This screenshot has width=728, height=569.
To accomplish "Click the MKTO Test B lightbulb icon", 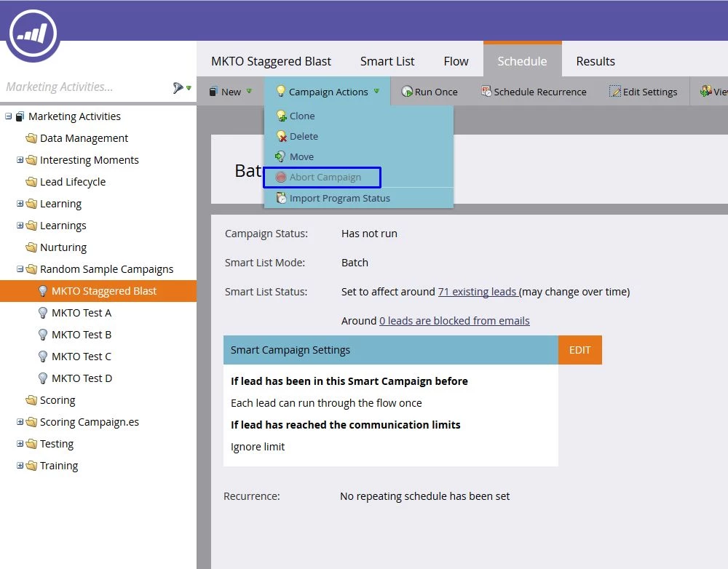I will 43,335.
